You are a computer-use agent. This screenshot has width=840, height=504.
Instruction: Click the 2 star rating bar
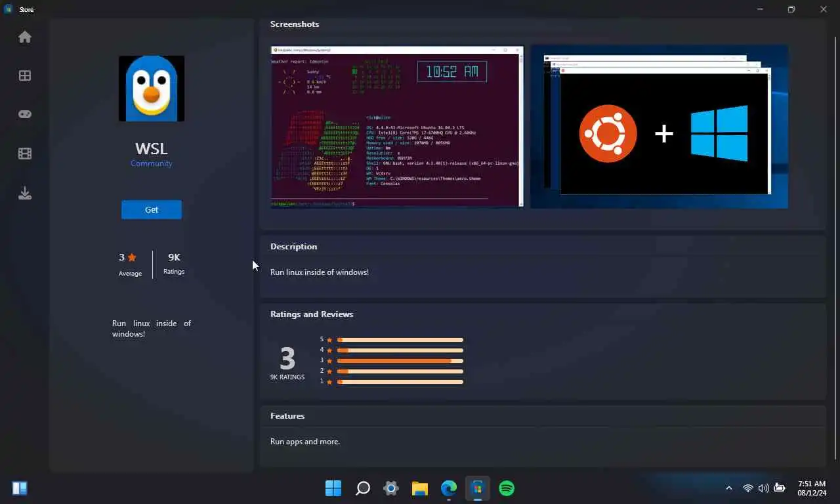(x=400, y=371)
